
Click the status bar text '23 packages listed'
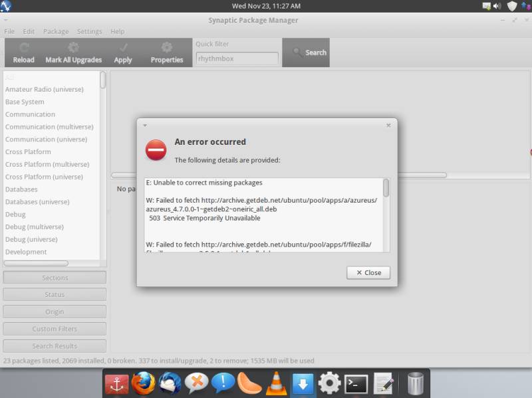pyautogui.click(x=31, y=361)
